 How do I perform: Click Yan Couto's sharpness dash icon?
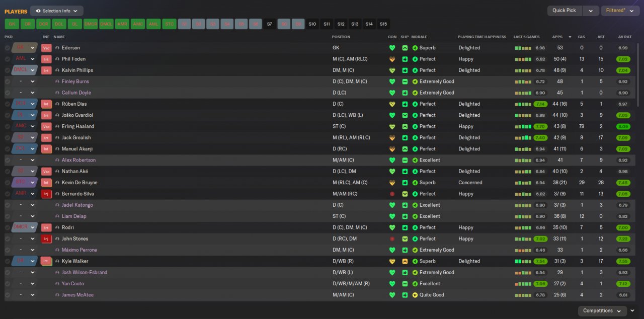pos(405,284)
